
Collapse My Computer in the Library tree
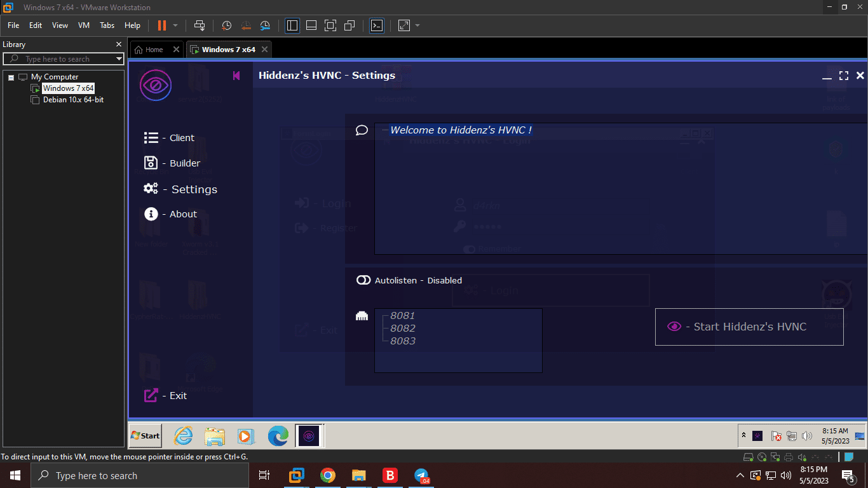10,76
